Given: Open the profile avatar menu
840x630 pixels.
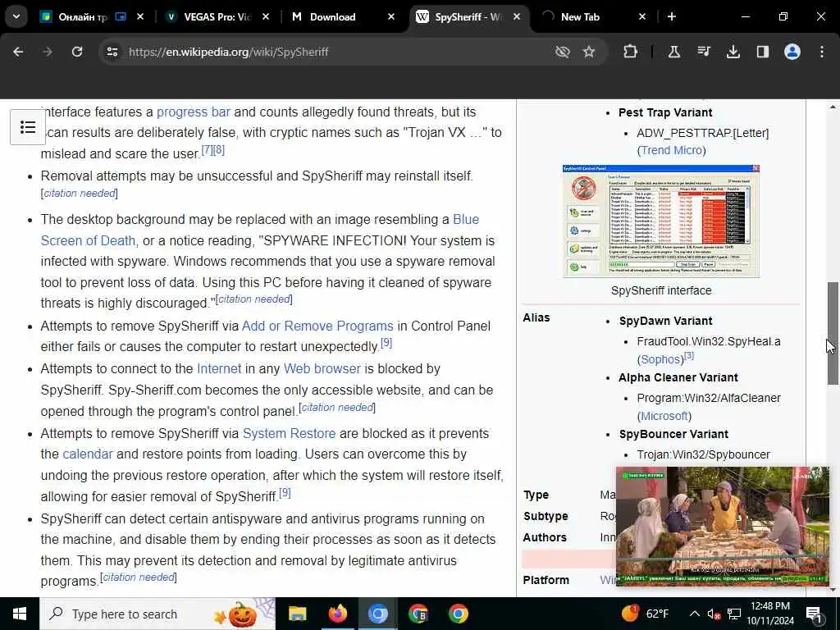Looking at the screenshot, I should (x=792, y=52).
